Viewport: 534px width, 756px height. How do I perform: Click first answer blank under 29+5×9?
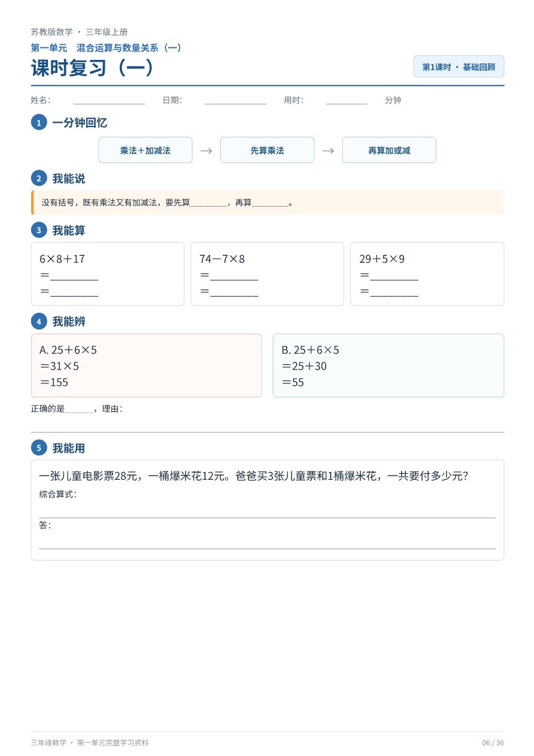394,277
